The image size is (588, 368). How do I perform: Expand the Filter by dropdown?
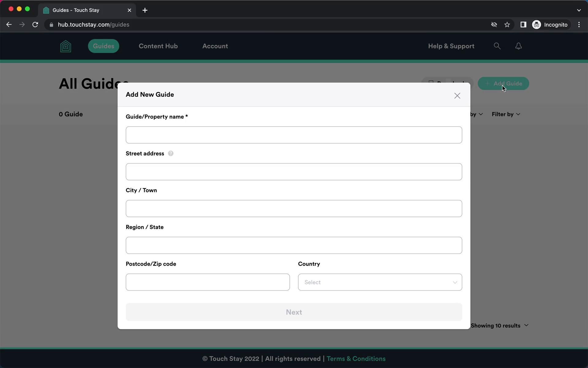coord(506,114)
